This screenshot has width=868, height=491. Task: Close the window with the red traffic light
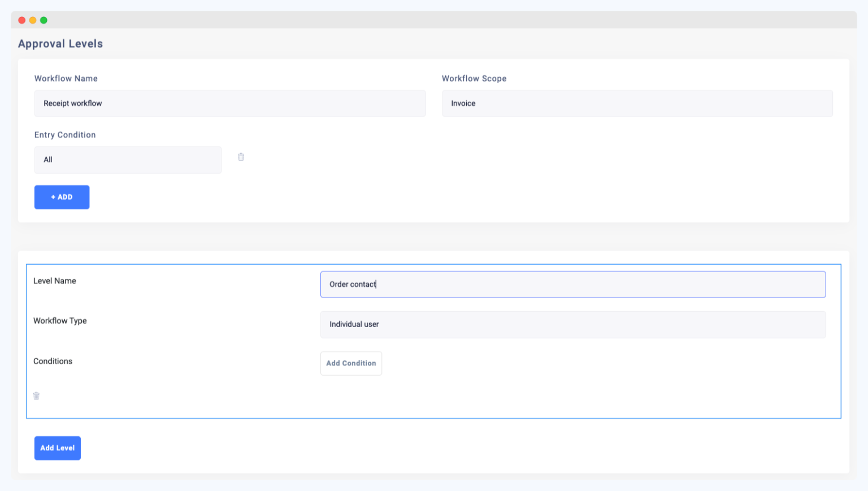click(21, 19)
